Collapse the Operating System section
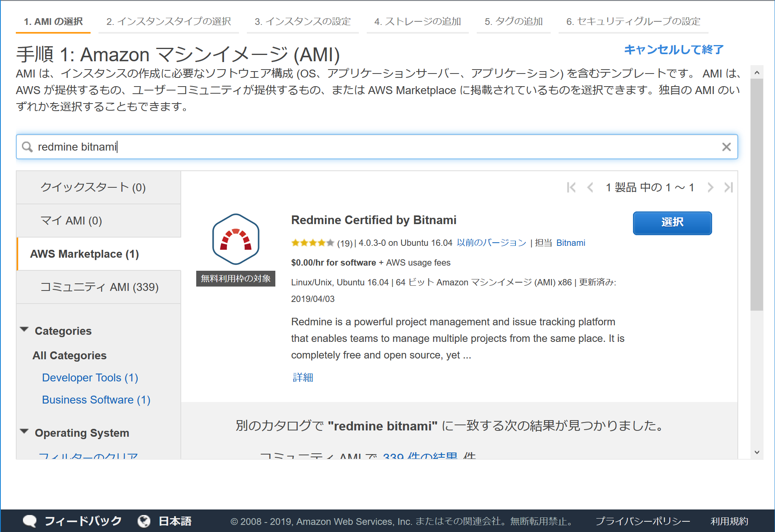The width and height of the screenshot is (775, 532). tap(24, 431)
